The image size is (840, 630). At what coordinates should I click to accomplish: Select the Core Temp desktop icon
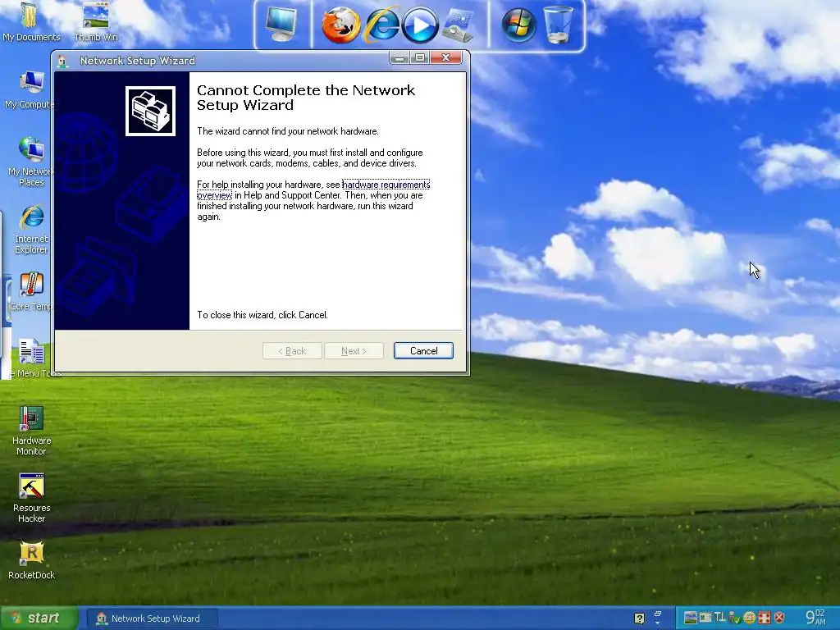pyautogui.click(x=31, y=292)
